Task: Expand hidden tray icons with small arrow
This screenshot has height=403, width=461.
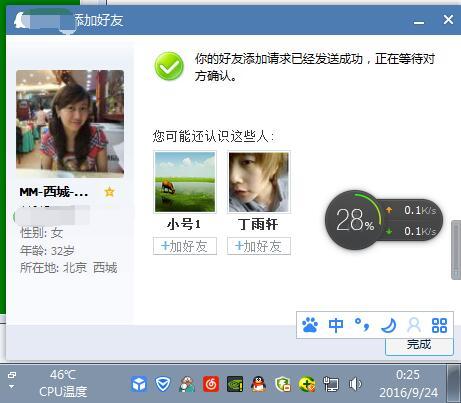Action: coord(12,387)
